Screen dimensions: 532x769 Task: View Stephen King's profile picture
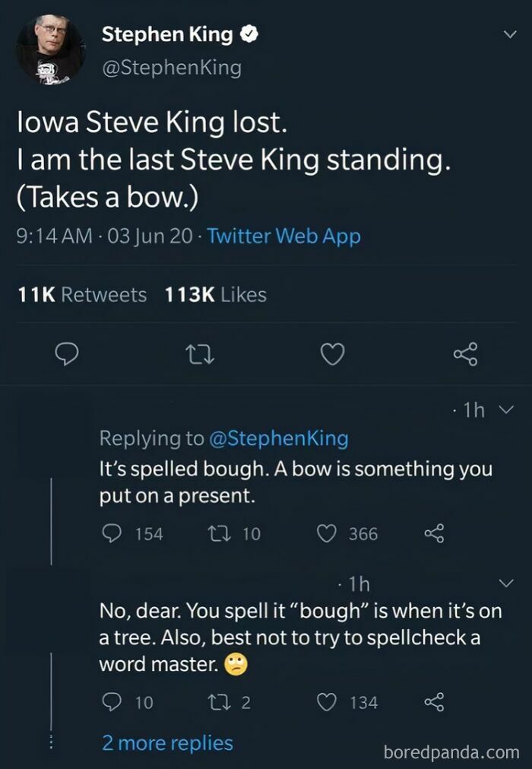click(49, 49)
